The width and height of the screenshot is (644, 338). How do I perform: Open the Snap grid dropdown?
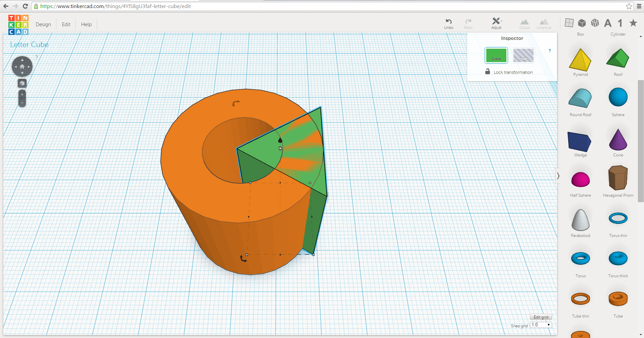(x=540, y=325)
